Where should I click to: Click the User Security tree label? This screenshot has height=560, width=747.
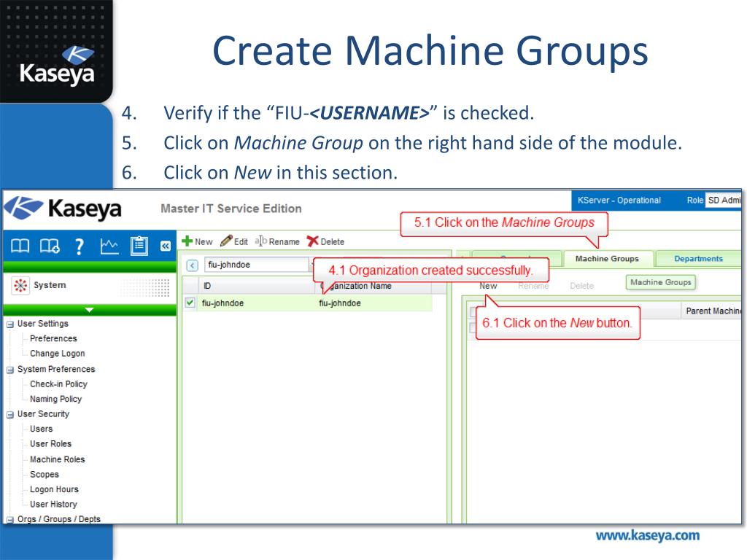click(43, 414)
